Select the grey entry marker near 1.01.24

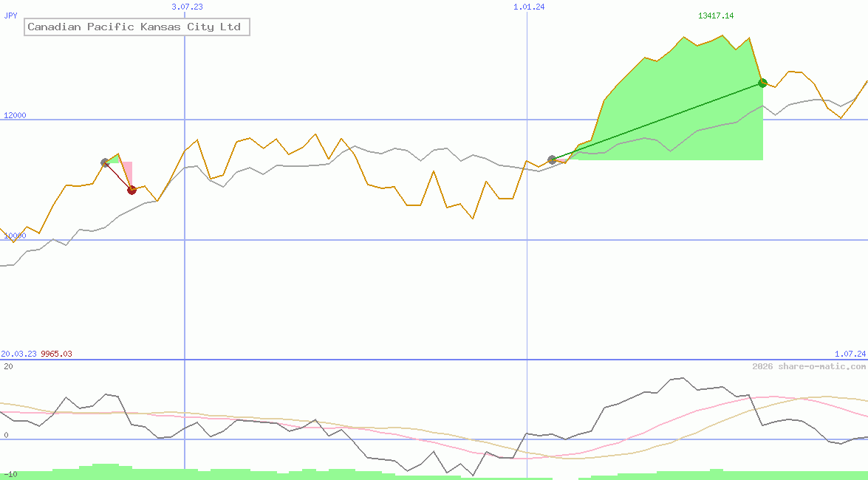click(x=552, y=160)
